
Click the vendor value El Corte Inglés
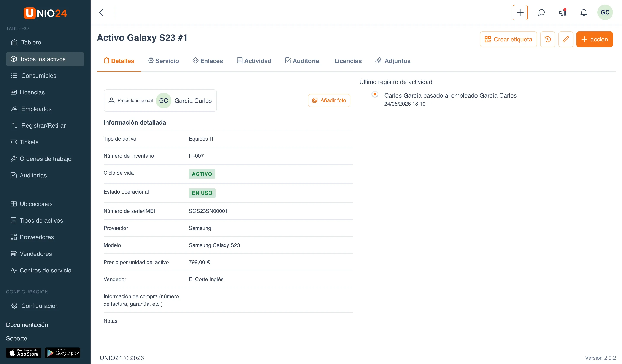tap(206, 279)
